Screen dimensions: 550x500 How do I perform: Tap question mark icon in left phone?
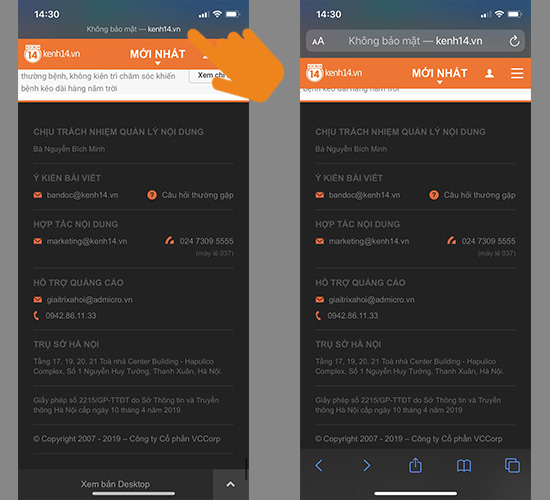click(x=152, y=195)
